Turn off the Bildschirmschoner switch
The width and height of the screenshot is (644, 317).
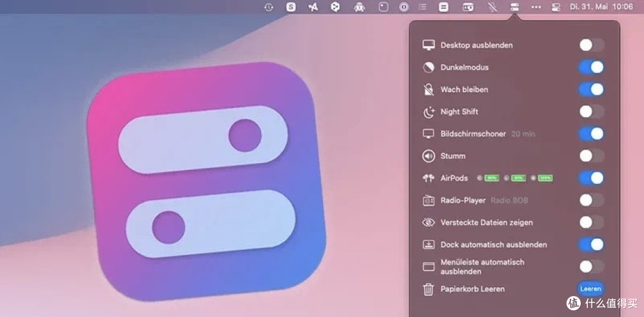[592, 134]
